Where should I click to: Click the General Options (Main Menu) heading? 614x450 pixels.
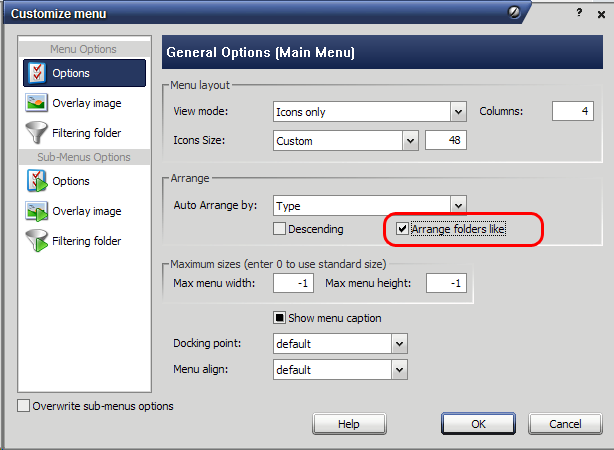click(x=260, y=52)
